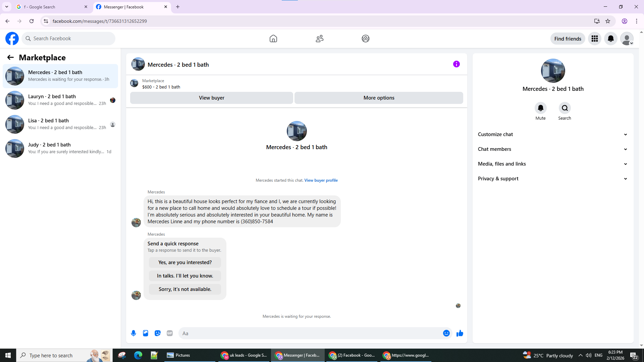The image size is (644, 362).
Task: Send quick reply 'Sorry, it's not available.'
Action: (185, 289)
